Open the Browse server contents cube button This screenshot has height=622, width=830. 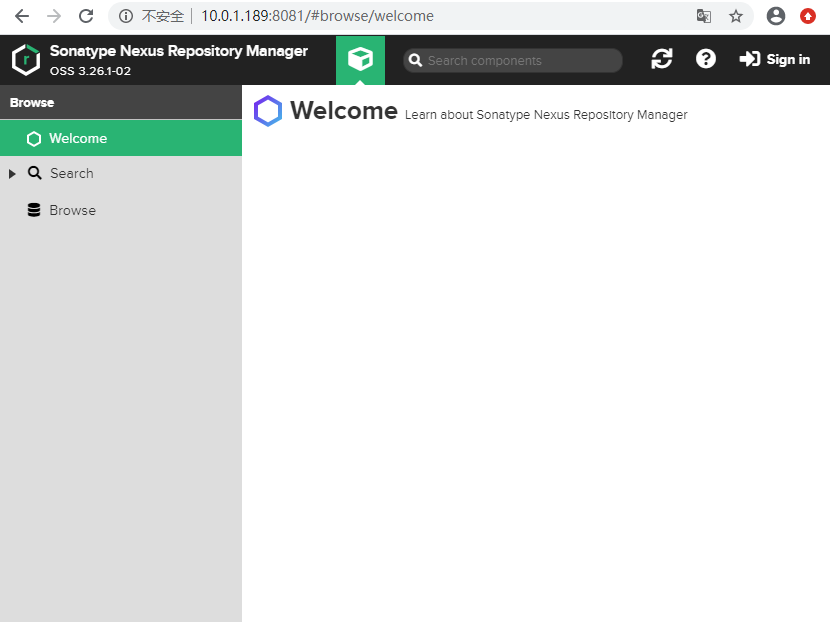pyautogui.click(x=360, y=60)
